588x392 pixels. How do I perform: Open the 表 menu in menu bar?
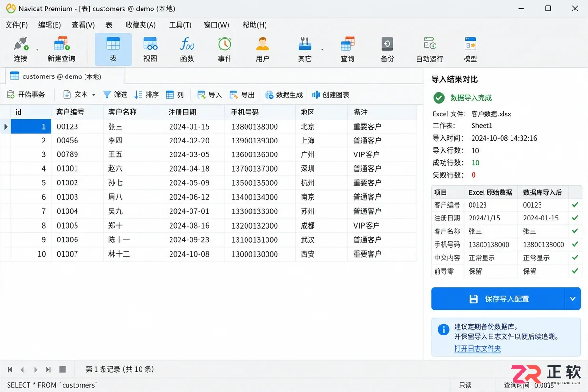(109, 25)
